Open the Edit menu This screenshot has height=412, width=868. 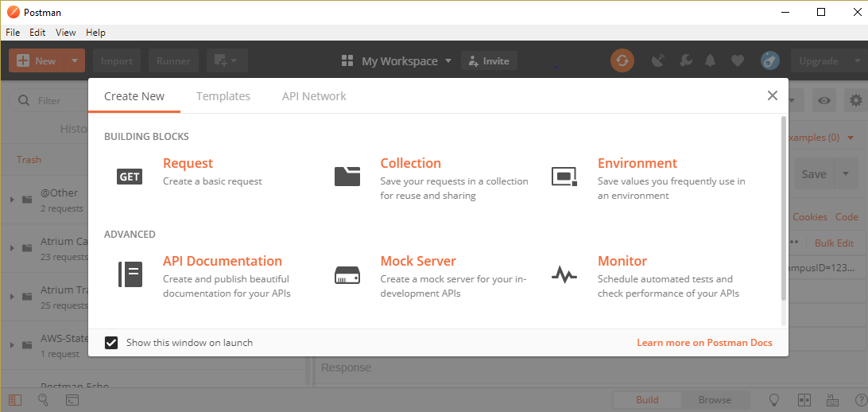[x=37, y=33]
